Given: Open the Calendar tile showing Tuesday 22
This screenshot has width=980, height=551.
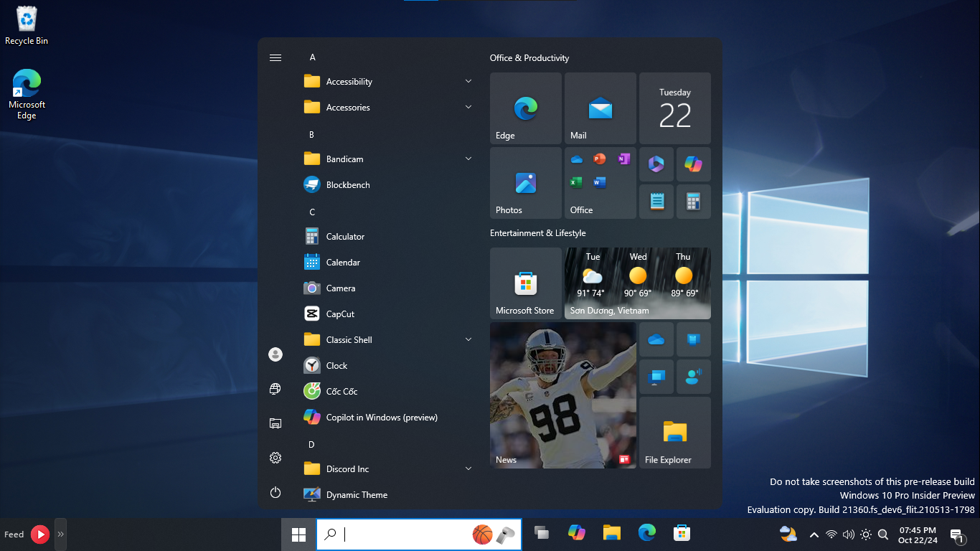Looking at the screenshot, I should (x=675, y=108).
